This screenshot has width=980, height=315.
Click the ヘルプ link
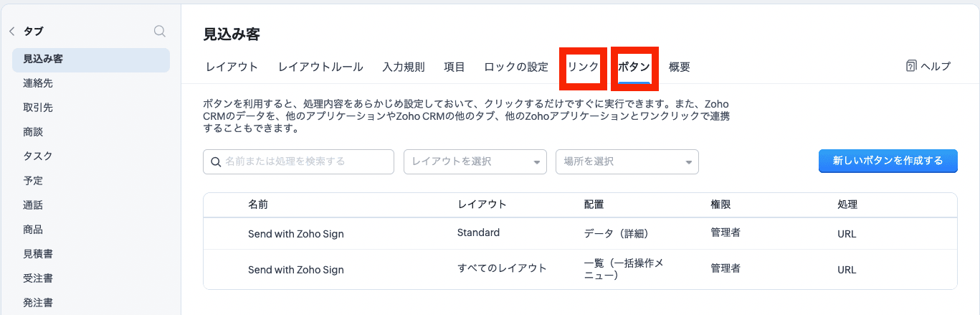tap(935, 66)
